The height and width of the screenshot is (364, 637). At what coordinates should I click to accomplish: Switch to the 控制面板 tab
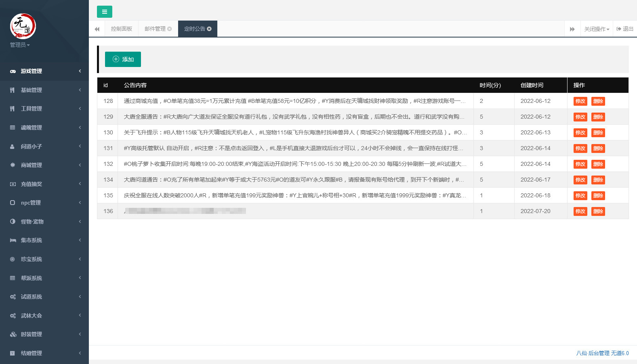point(122,29)
